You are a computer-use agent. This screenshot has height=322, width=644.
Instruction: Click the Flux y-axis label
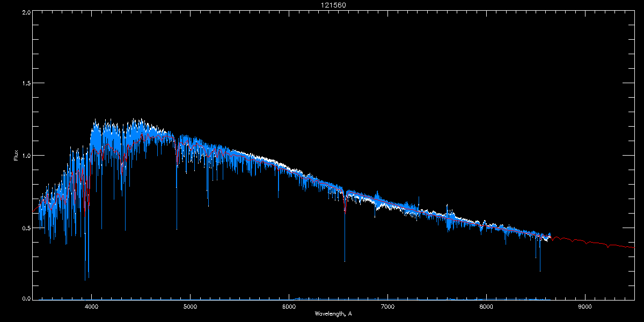tap(16, 156)
